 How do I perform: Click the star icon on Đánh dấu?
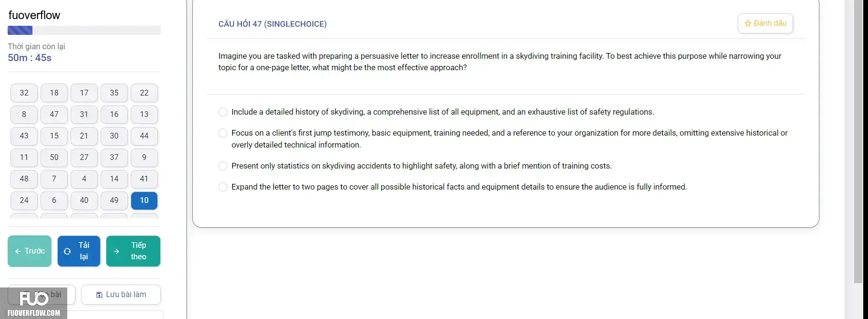click(x=748, y=23)
